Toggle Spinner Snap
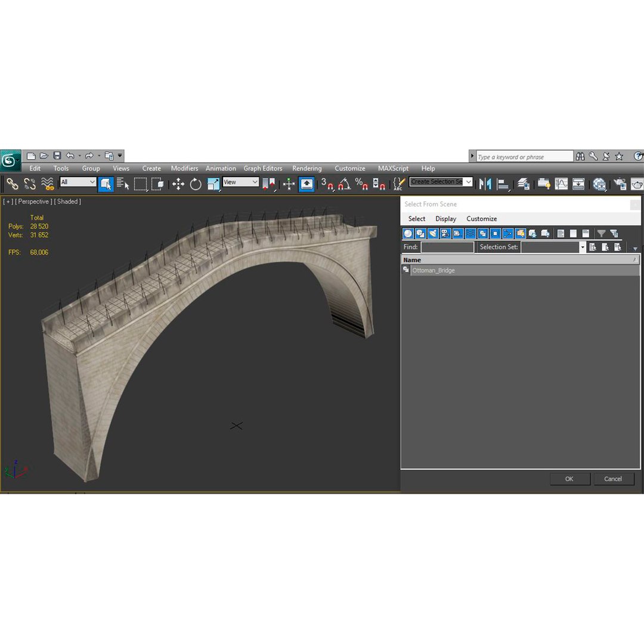This screenshot has width=644, height=644. click(379, 184)
